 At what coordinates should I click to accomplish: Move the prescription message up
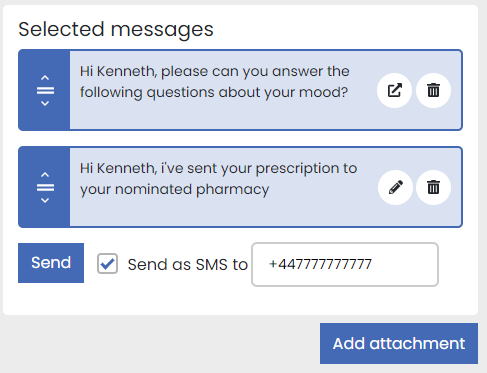pyautogui.click(x=45, y=175)
